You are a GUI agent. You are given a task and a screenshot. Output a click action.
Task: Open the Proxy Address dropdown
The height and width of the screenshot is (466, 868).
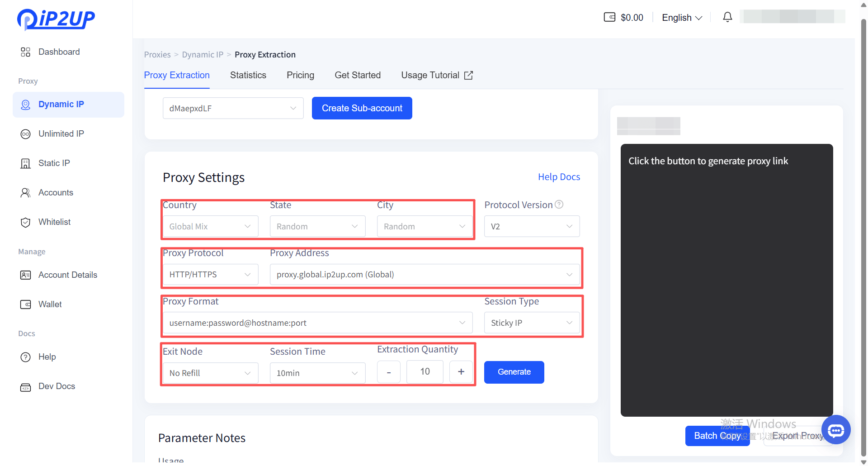(x=425, y=275)
